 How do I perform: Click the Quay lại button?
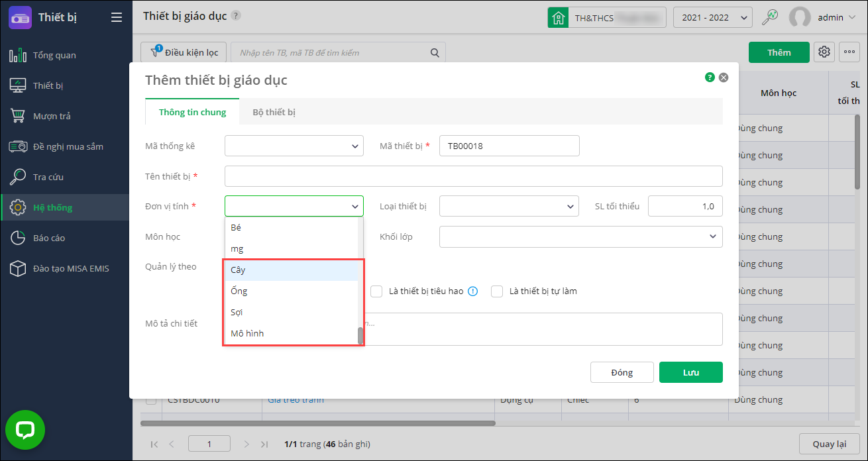click(830, 444)
